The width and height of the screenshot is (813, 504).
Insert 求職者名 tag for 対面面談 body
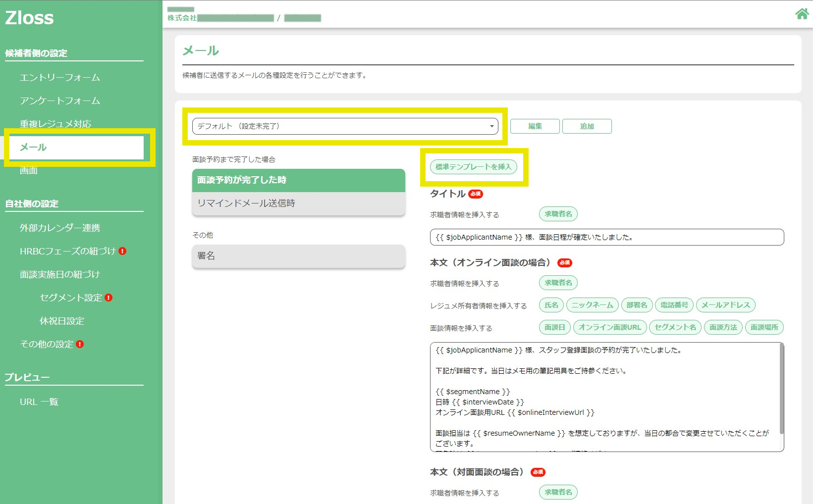click(558, 492)
